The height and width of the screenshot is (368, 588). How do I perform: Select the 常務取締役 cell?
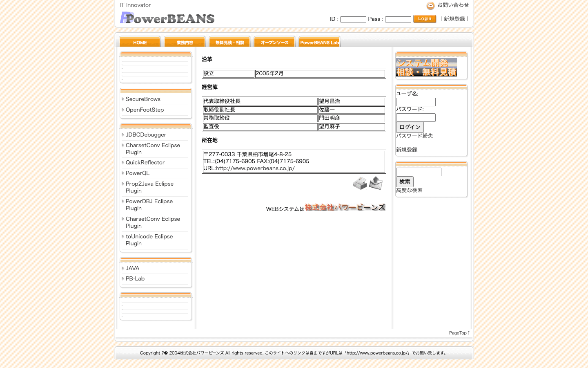[x=260, y=118]
